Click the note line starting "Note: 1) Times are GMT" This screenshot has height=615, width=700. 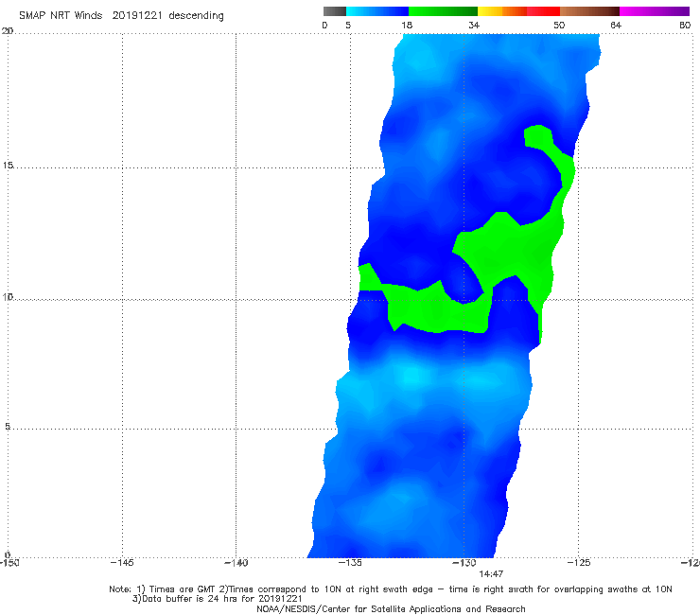click(x=391, y=589)
